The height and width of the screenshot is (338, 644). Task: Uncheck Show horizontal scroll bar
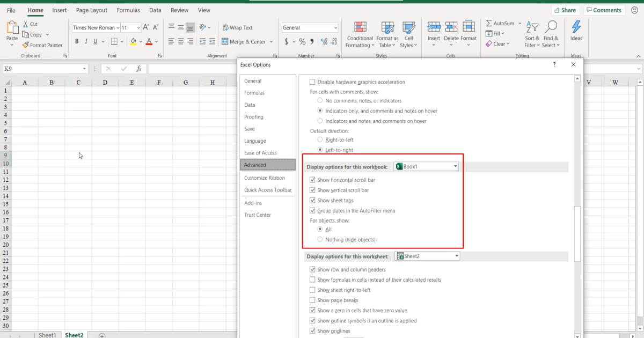313,180
